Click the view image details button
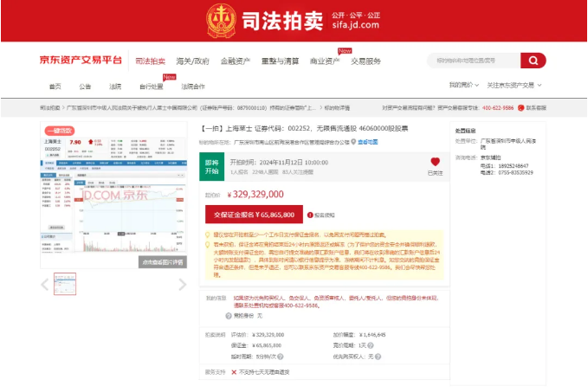This screenshot has width=588, height=392. (x=163, y=262)
